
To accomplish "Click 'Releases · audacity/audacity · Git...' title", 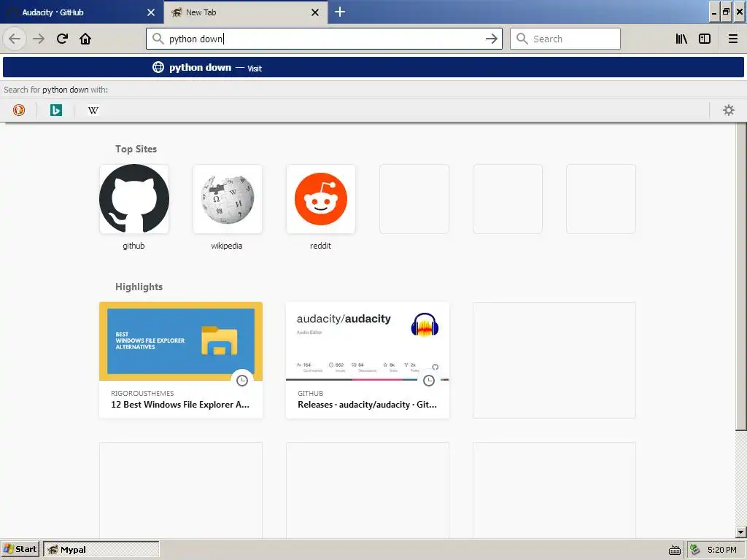I will 368,404.
